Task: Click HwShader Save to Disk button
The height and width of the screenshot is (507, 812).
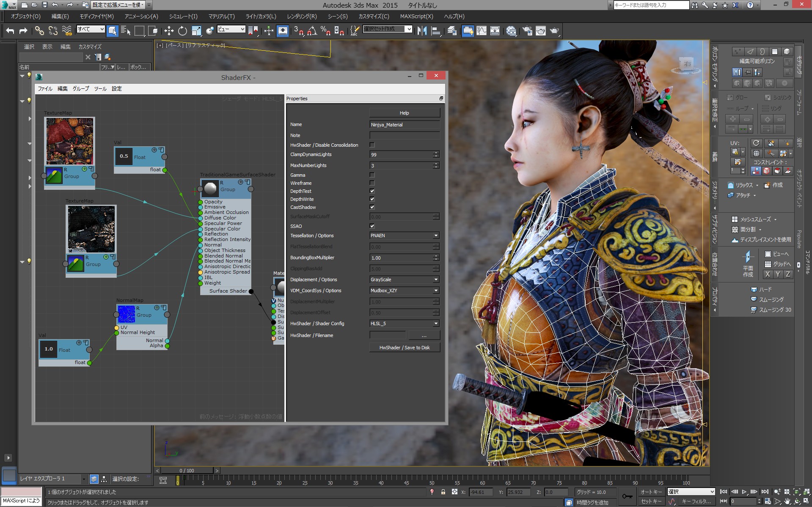Action: coord(405,348)
